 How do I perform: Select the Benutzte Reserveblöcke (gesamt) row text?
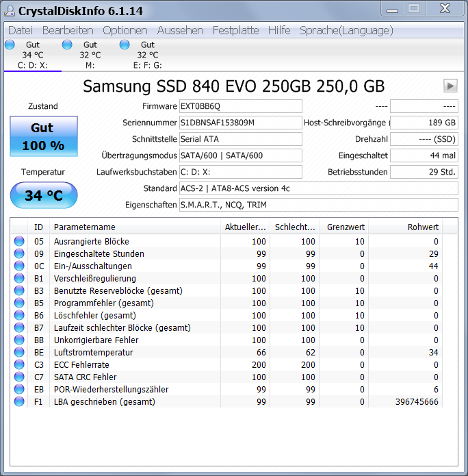(x=118, y=290)
